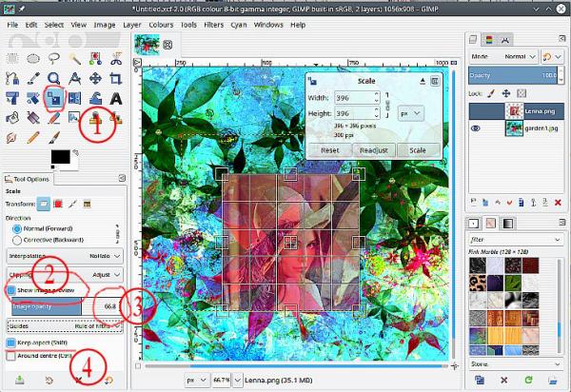This screenshot has height=392, width=571.
Task: Refresh patterns with green arrow icon
Action: (x=528, y=380)
